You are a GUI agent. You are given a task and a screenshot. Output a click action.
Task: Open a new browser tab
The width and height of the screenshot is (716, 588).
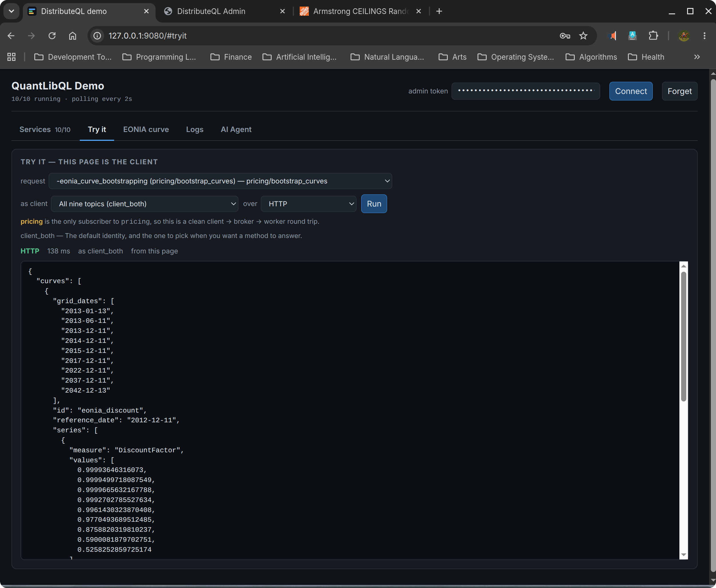(439, 11)
